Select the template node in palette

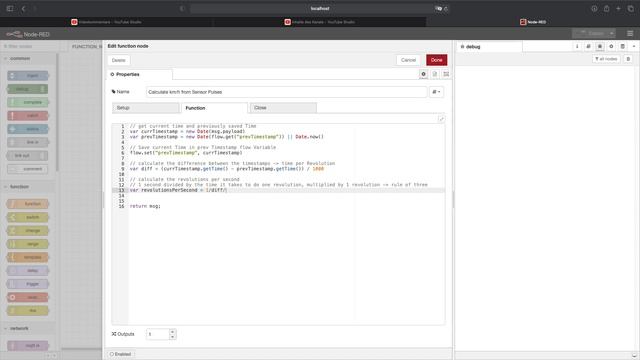(x=28, y=257)
